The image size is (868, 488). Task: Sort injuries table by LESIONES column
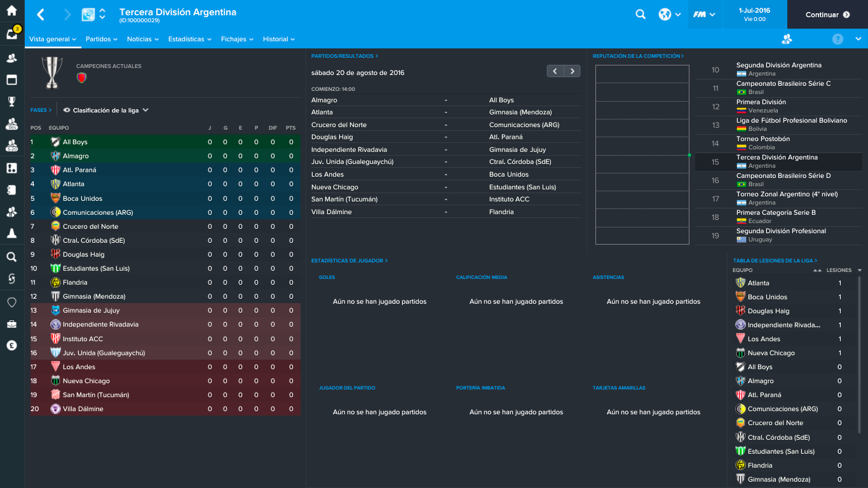pos(839,270)
